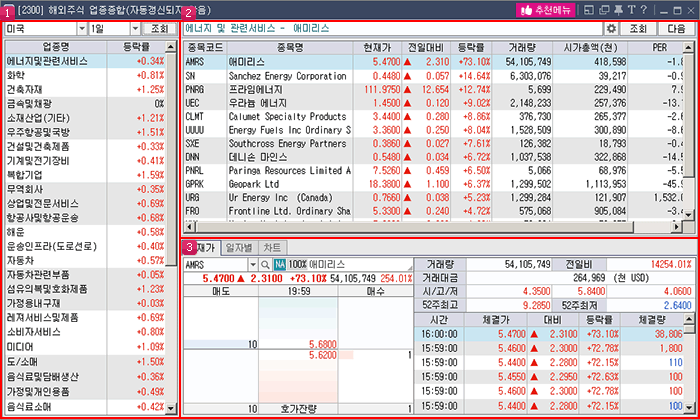Click the magnifier search icon next to AMRS

(265, 265)
